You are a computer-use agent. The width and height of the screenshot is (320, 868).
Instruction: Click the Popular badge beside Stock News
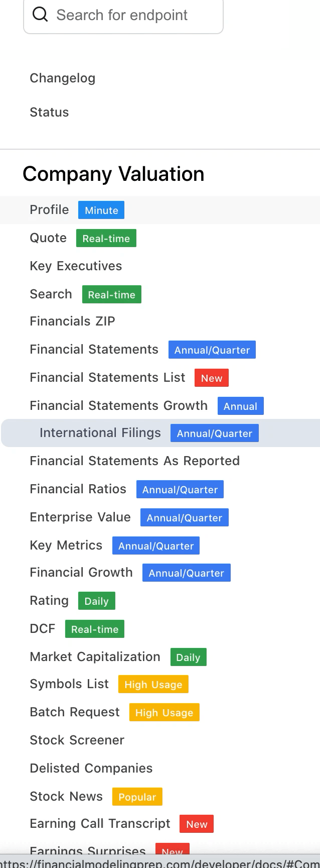[137, 797]
